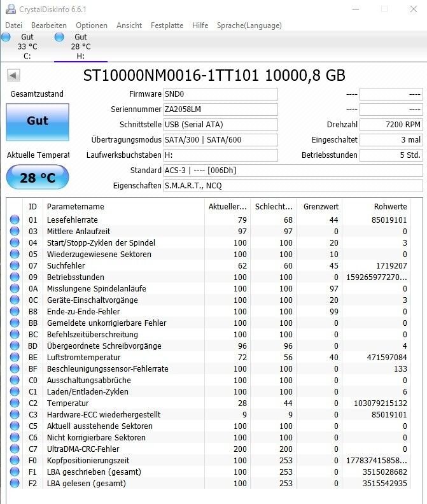This screenshot has height=504, width=427.
Task: Click status icon for Ende-zu-Ende-Fehler
Action: (15, 311)
